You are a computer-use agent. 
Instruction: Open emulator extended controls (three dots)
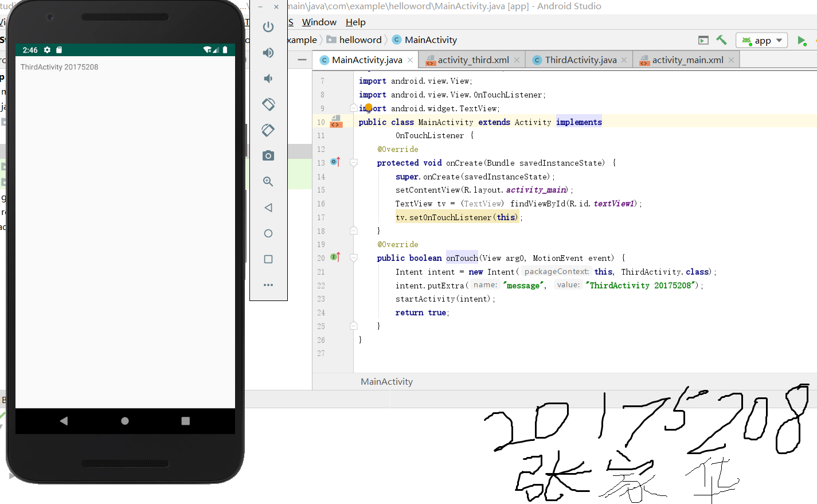click(268, 285)
